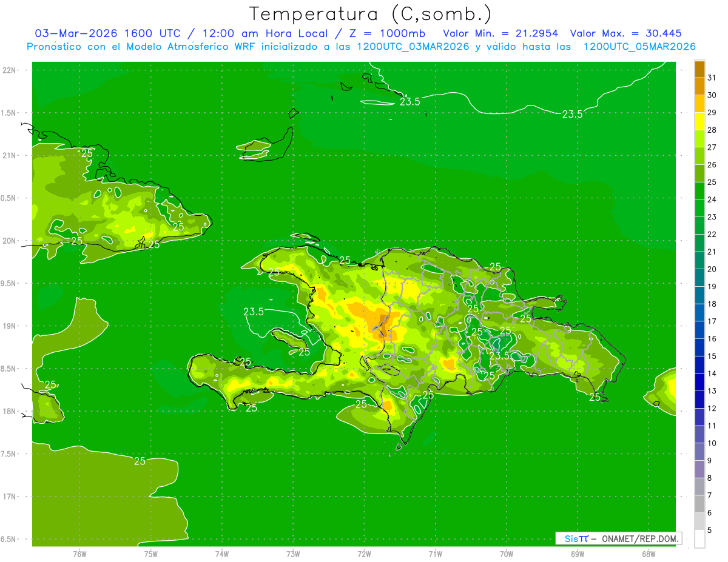Click the legend value "28"
Viewport: 728px width, 562px height.
712,130
